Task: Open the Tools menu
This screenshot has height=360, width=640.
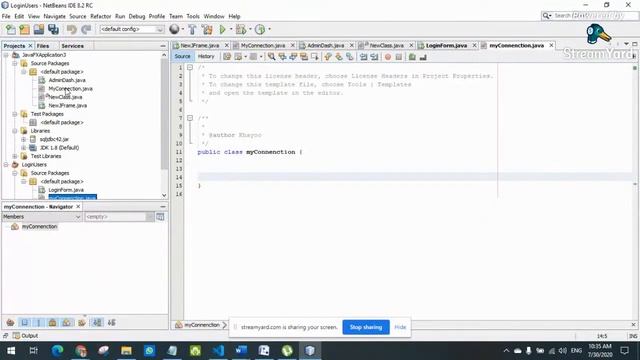Action: [x=193, y=16]
